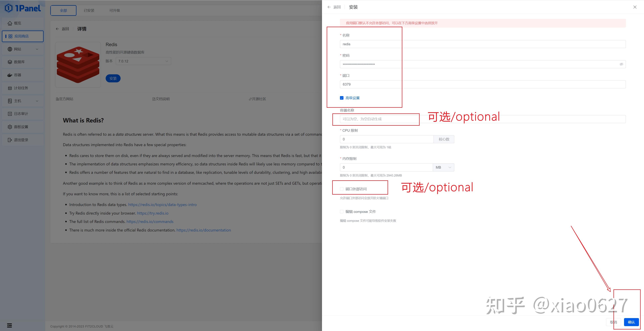Click the Redis logo thumbnail

[x=78, y=64]
